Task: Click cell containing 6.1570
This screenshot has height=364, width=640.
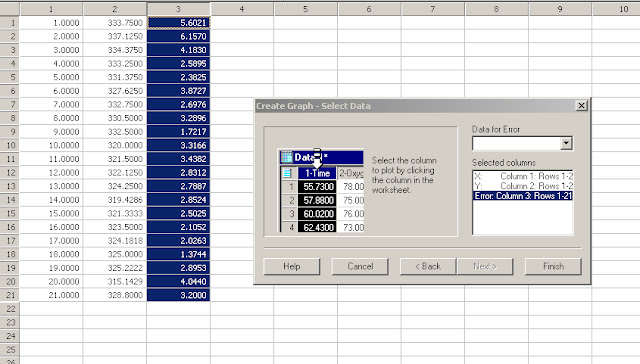Action: (178, 36)
